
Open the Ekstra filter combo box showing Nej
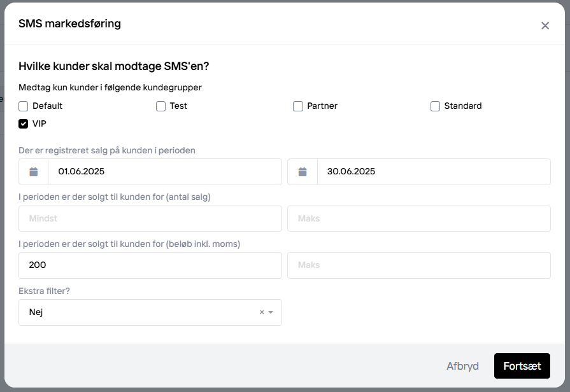point(150,312)
